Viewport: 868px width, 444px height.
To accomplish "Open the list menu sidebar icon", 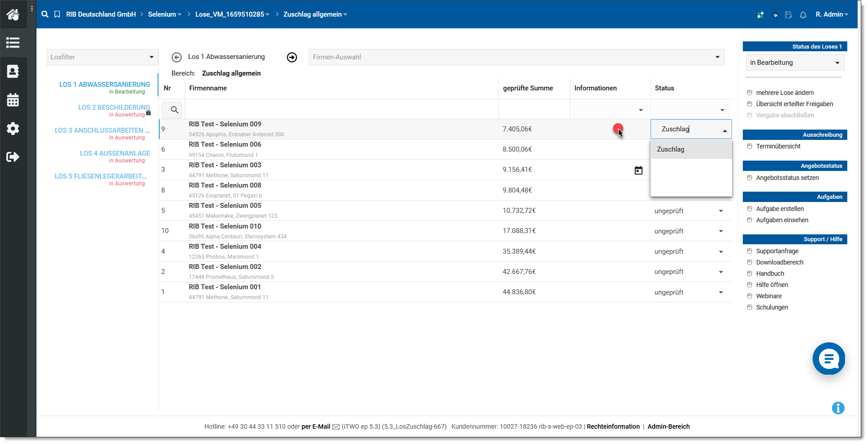I will (13, 43).
